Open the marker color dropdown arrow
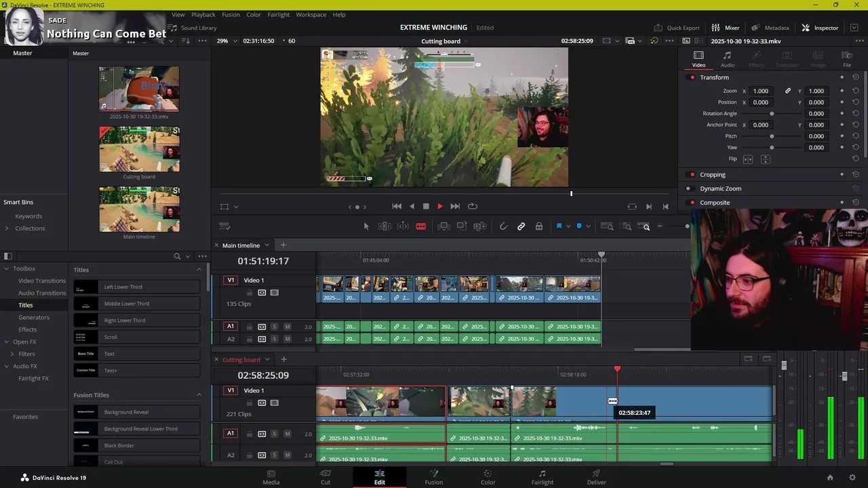The height and width of the screenshot is (488, 868). [x=588, y=226]
